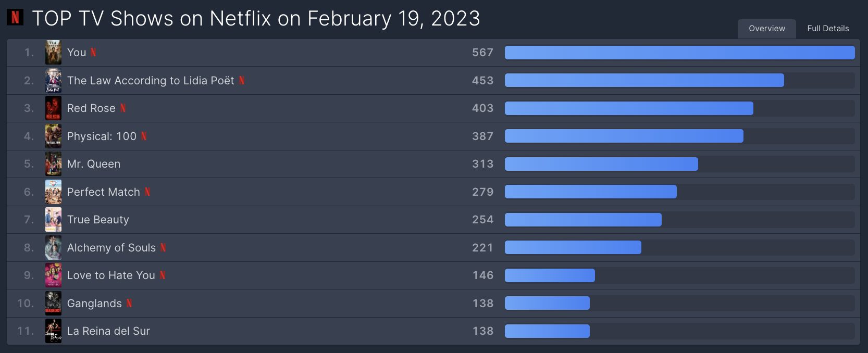Screen dimensions: 868x353
Task: Click the Netflix icon beside Lidia Poët title
Action: (x=242, y=80)
